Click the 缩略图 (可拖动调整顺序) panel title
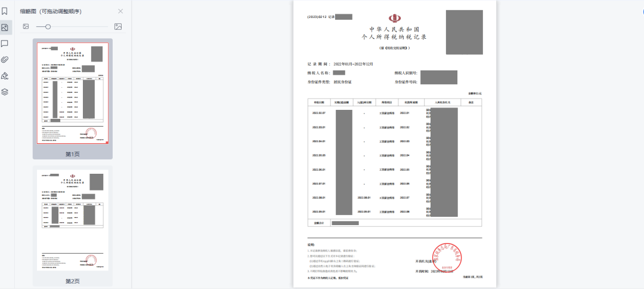This screenshot has width=644, height=289. coord(51,11)
